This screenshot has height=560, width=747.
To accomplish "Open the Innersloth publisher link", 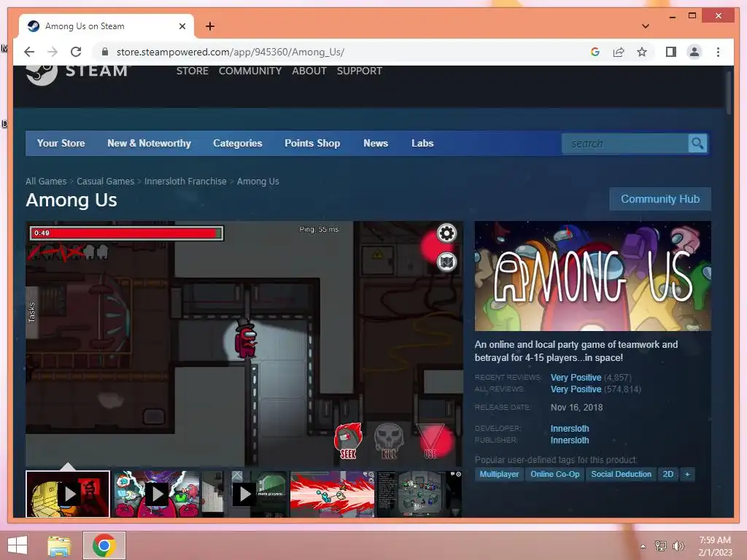I will 570,440.
